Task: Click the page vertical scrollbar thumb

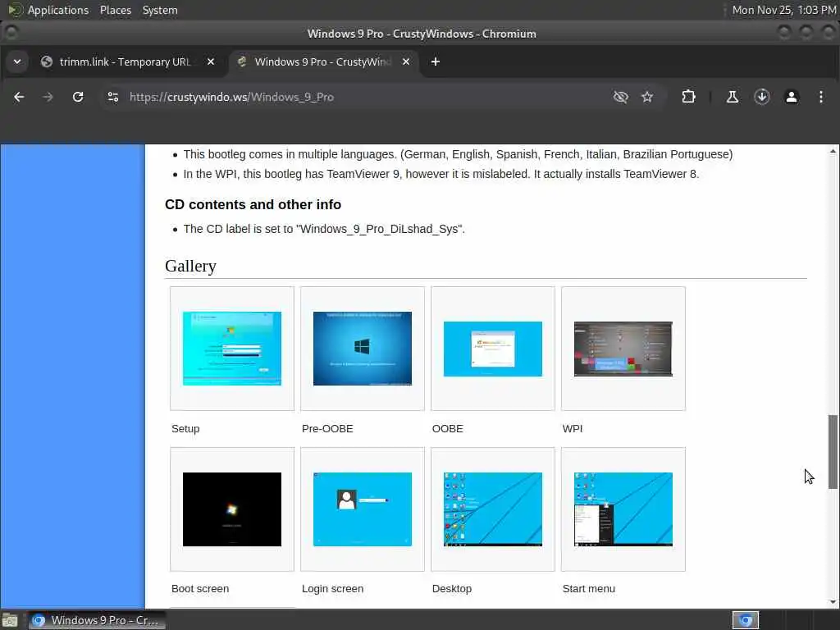Action: pyautogui.click(x=833, y=451)
